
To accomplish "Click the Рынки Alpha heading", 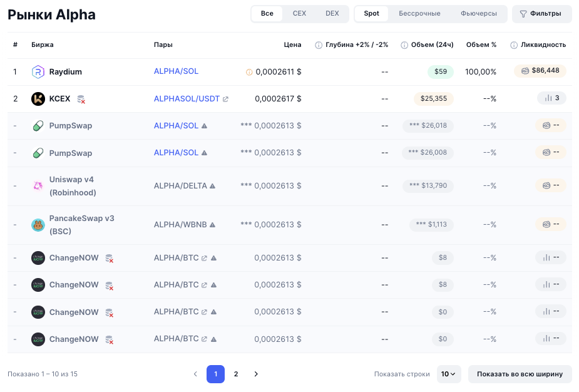I will 52,15.
